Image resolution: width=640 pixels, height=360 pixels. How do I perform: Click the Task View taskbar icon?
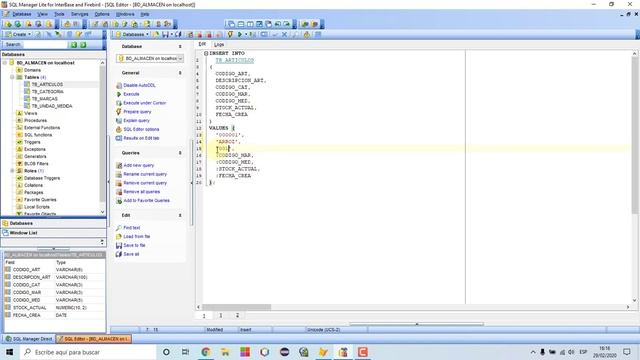click(x=185, y=352)
